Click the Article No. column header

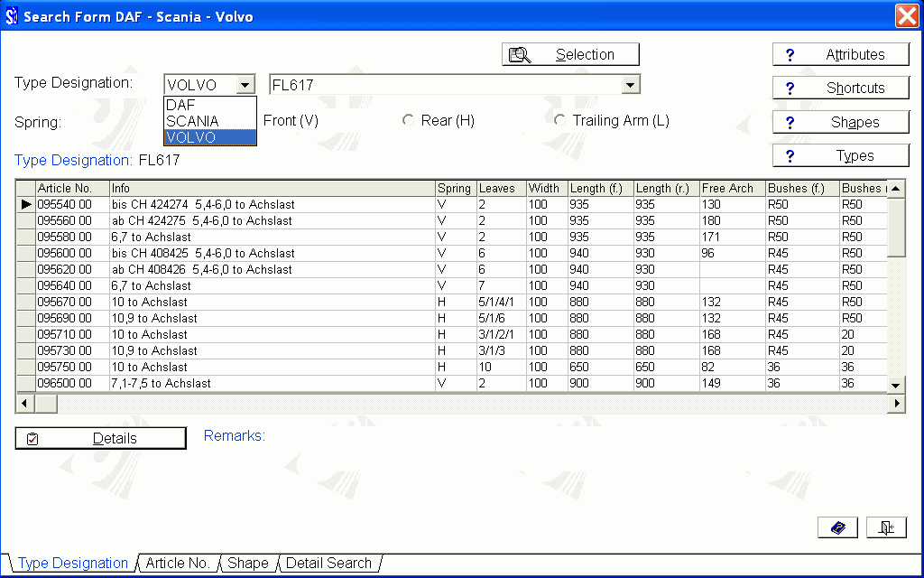point(72,188)
